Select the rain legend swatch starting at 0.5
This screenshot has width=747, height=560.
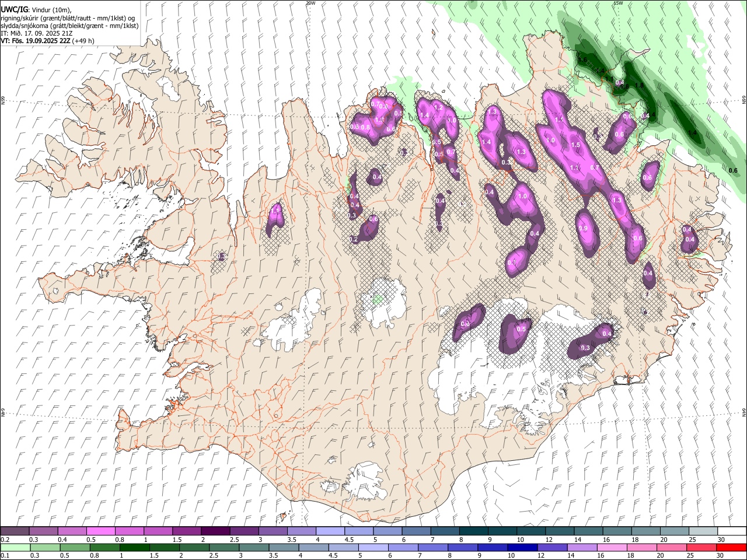click(75, 548)
